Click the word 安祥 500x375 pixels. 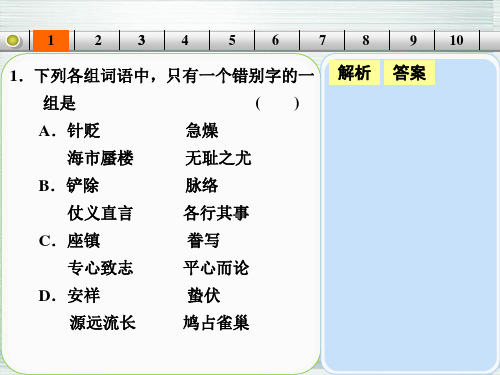(x=83, y=296)
